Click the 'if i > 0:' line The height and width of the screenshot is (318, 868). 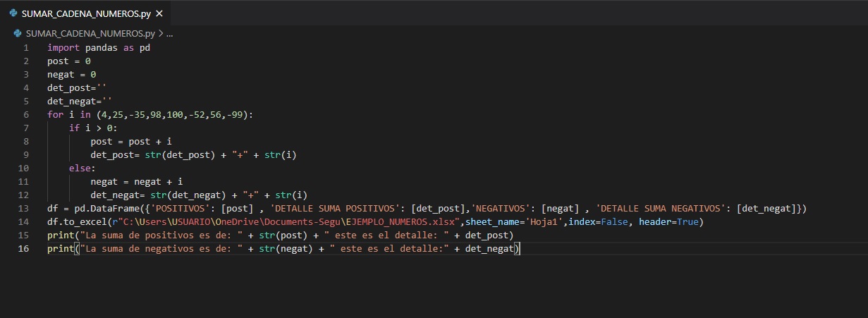click(93, 128)
